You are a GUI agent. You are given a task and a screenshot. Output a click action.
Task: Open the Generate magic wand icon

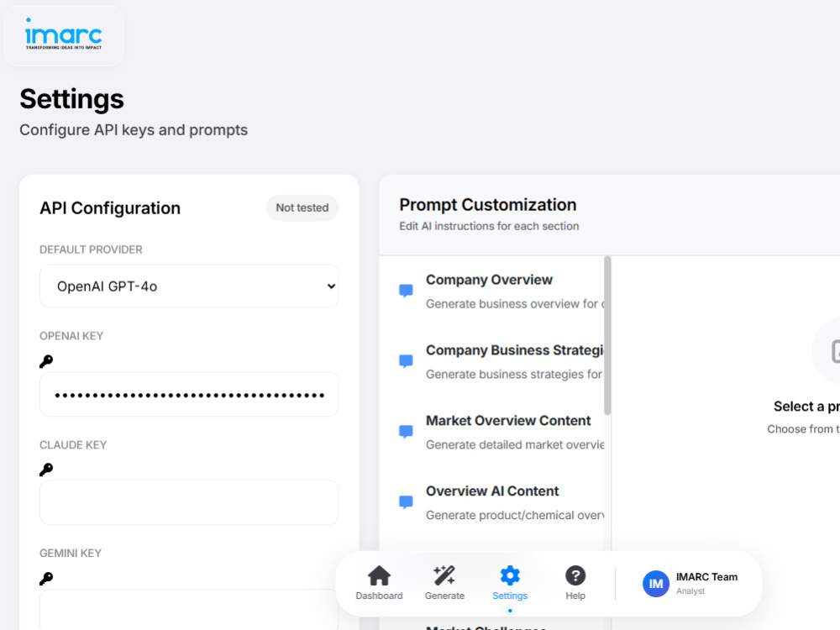tap(444, 576)
